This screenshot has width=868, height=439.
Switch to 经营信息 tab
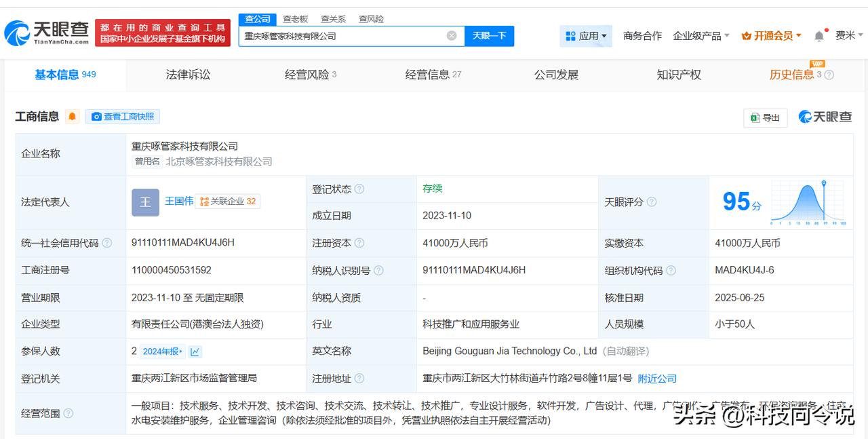(x=433, y=75)
